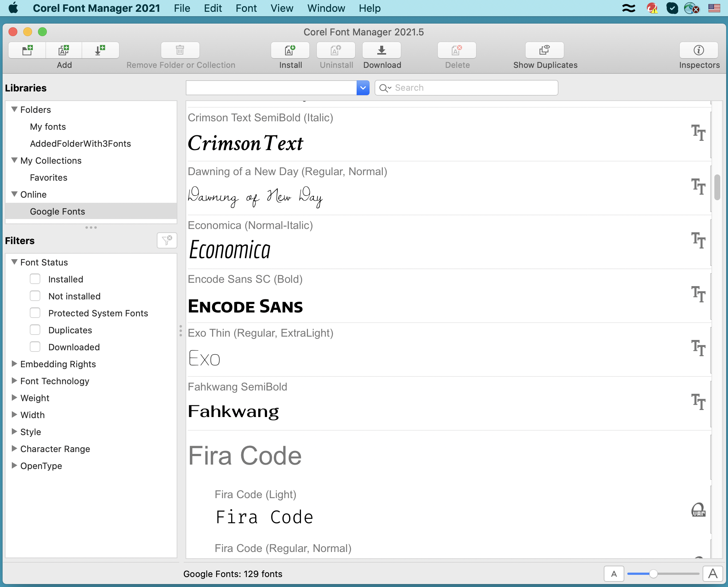Open the Inspectors info icon
Image resolution: width=728 pixels, height=587 pixels.
pyautogui.click(x=698, y=50)
